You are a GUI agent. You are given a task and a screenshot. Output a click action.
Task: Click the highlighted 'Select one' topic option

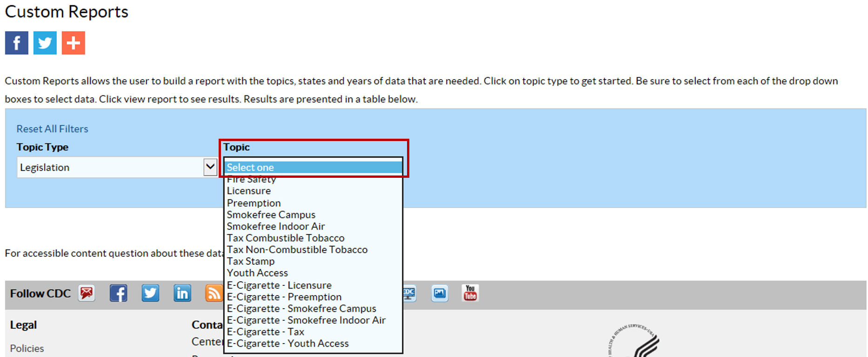point(313,168)
